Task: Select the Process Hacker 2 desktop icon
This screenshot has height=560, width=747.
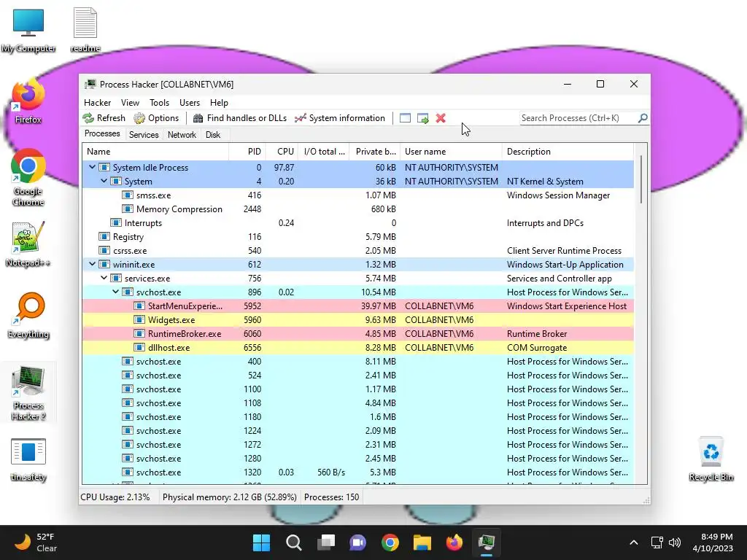Action: (28, 393)
